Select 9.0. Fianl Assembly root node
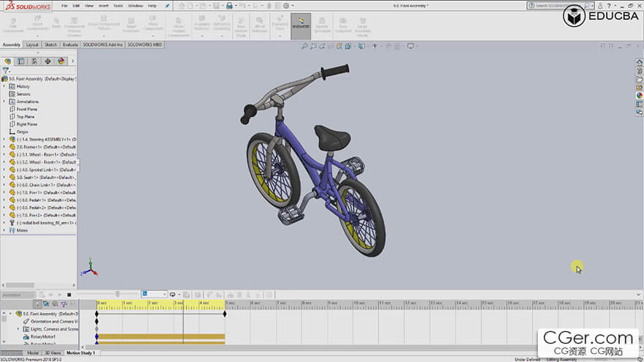The height and width of the screenshot is (362, 644). [x=39, y=79]
